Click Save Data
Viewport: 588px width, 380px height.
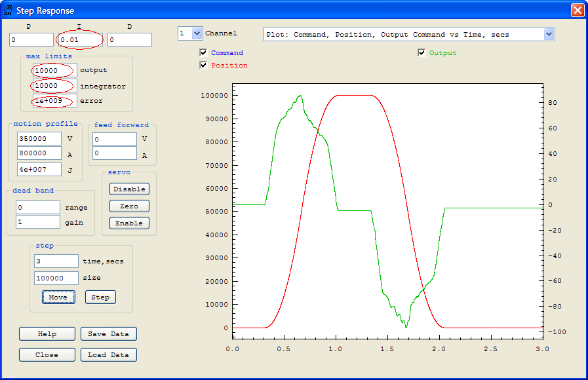click(x=108, y=333)
